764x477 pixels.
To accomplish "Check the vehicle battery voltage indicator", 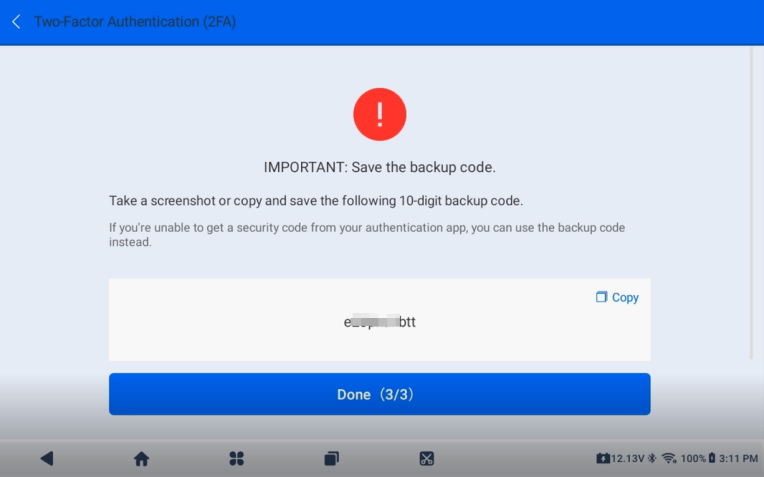I will point(620,458).
